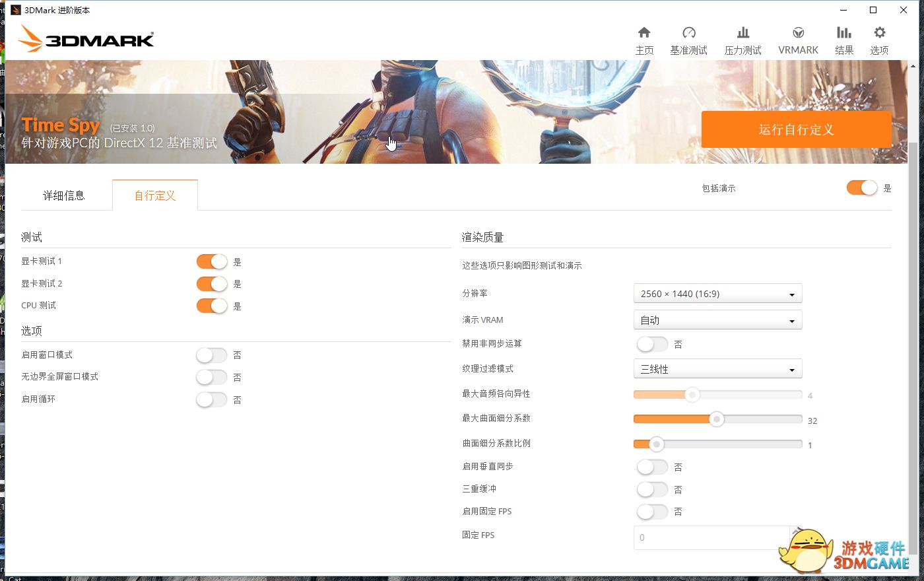Screen dimensions: 924x581
Task: Enable 启用窗口模式 toggle
Action: (212, 355)
